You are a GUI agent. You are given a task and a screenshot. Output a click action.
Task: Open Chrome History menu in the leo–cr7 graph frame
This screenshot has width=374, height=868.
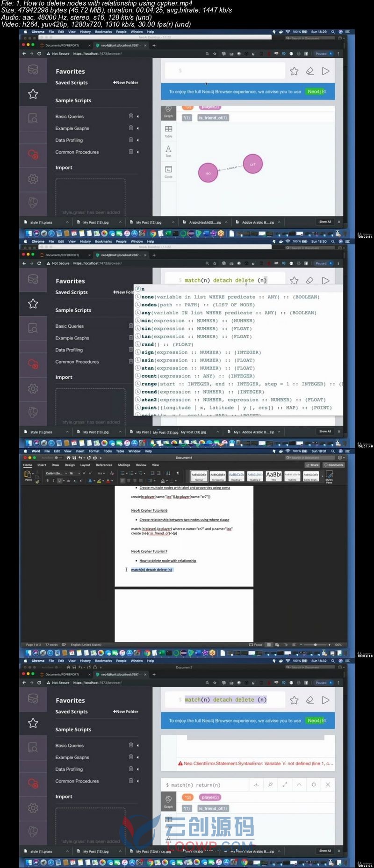click(85, 32)
